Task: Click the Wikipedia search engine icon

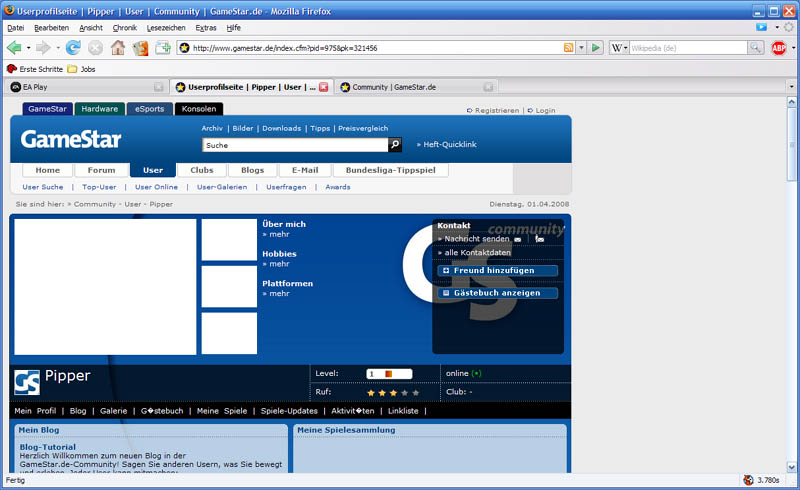Action: pos(617,48)
